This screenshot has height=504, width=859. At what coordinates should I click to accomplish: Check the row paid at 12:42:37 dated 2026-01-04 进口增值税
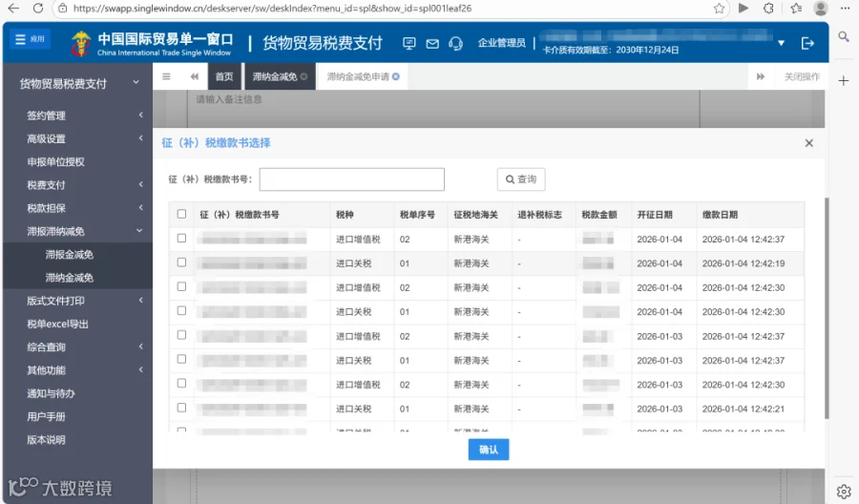182,239
